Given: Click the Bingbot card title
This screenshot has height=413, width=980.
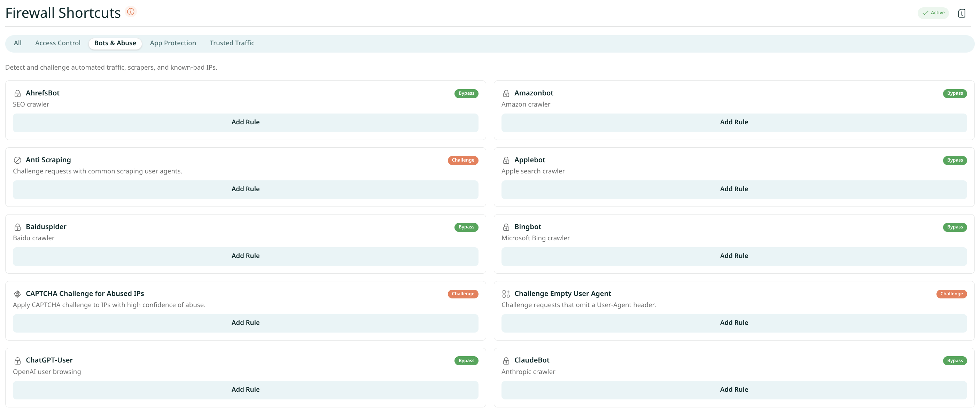Looking at the screenshot, I should [x=528, y=227].
